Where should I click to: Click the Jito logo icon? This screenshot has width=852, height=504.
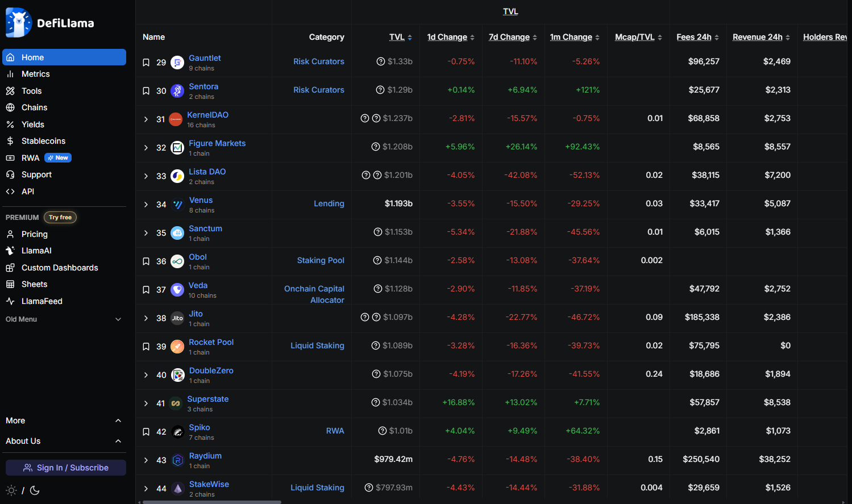click(177, 318)
